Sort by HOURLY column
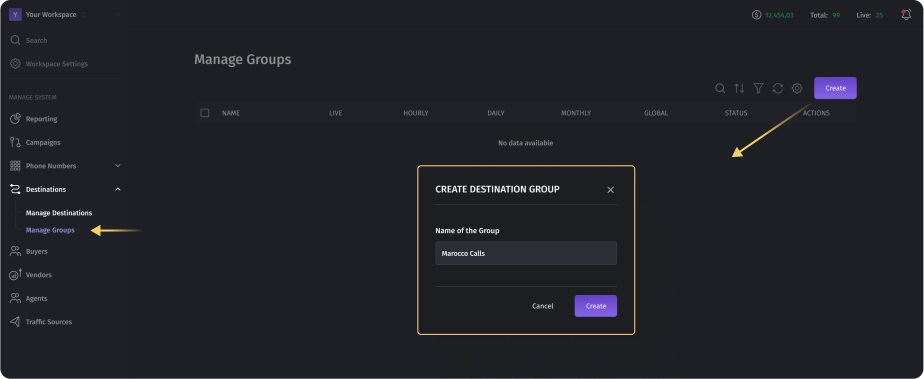The width and height of the screenshot is (924, 379). click(x=416, y=113)
